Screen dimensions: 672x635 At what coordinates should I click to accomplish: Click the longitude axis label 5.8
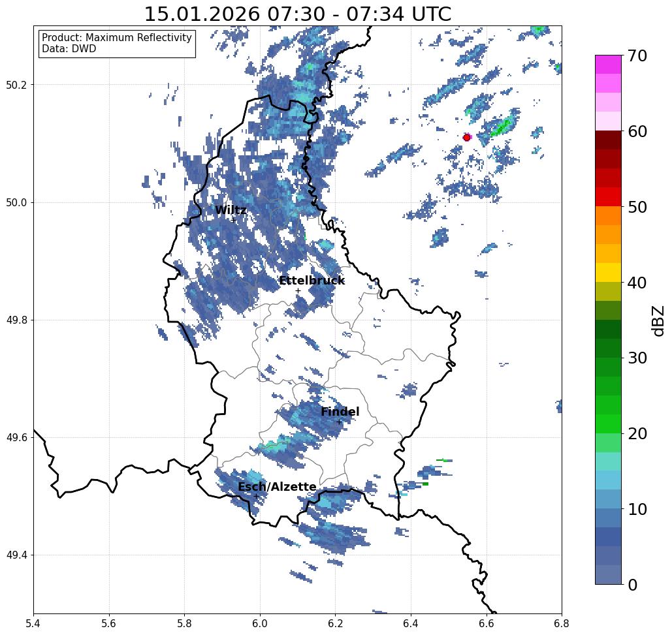184,623
